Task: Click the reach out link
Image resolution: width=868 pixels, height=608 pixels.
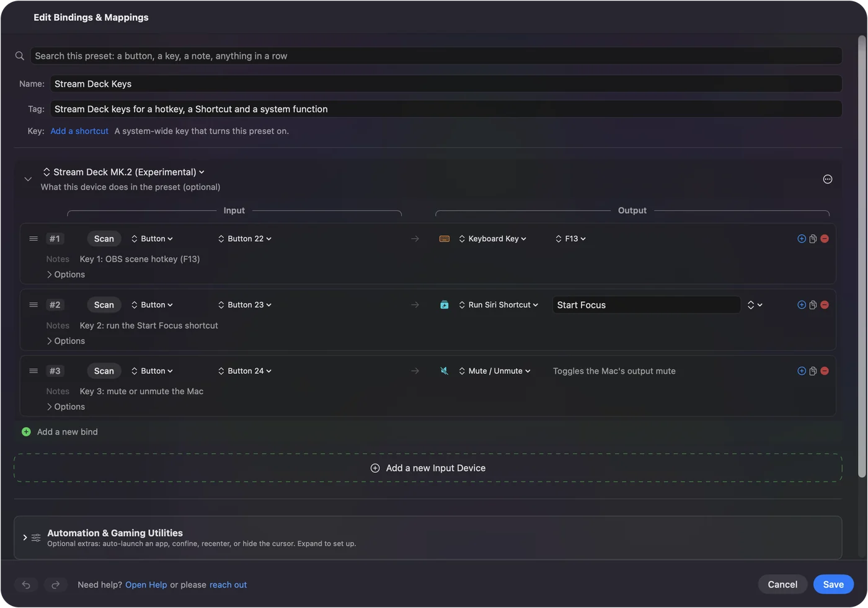Action: pyautogui.click(x=228, y=584)
